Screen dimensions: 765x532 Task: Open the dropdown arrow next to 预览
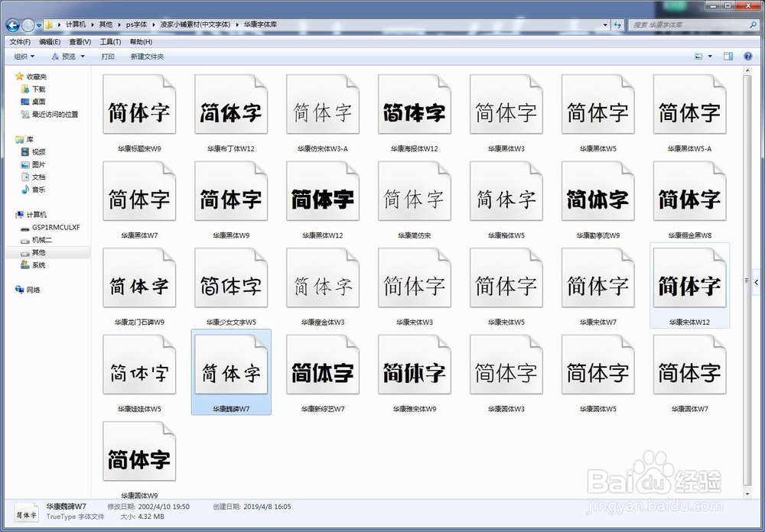click(83, 57)
